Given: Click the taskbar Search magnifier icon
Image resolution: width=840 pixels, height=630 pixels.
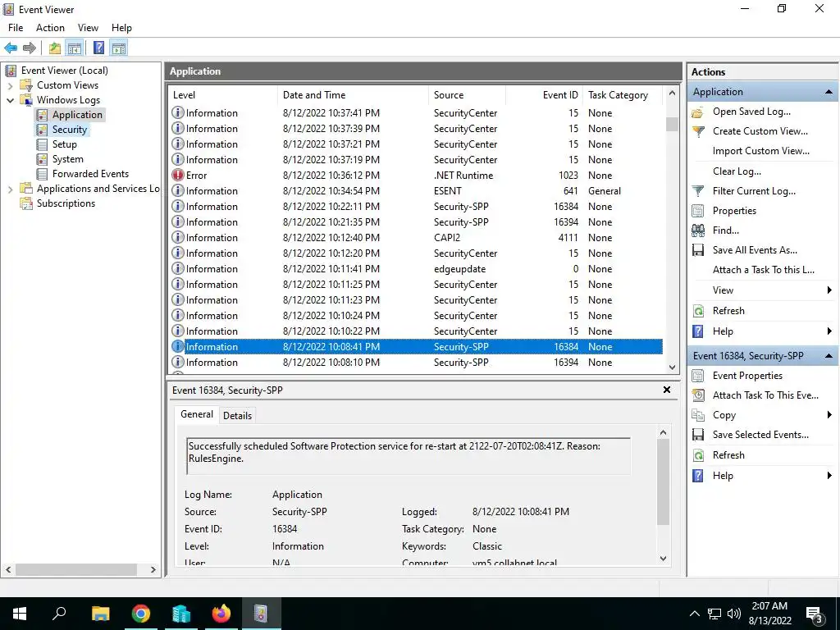Looking at the screenshot, I should point(59,614).
